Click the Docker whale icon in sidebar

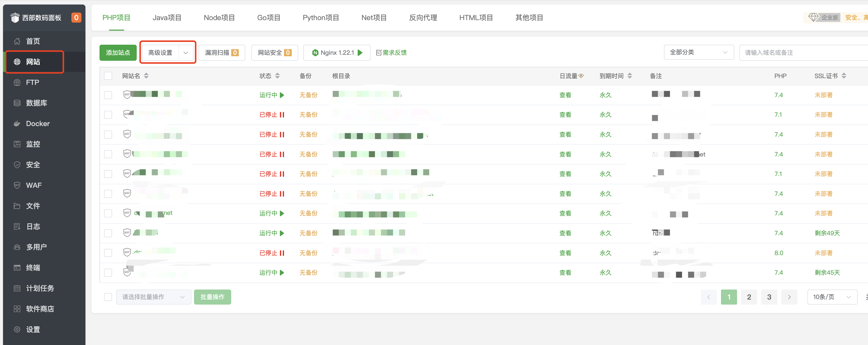click(17, 124)
